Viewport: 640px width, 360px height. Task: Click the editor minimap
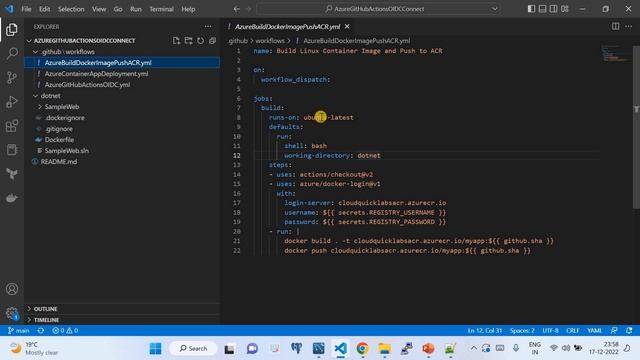(615, 54)
